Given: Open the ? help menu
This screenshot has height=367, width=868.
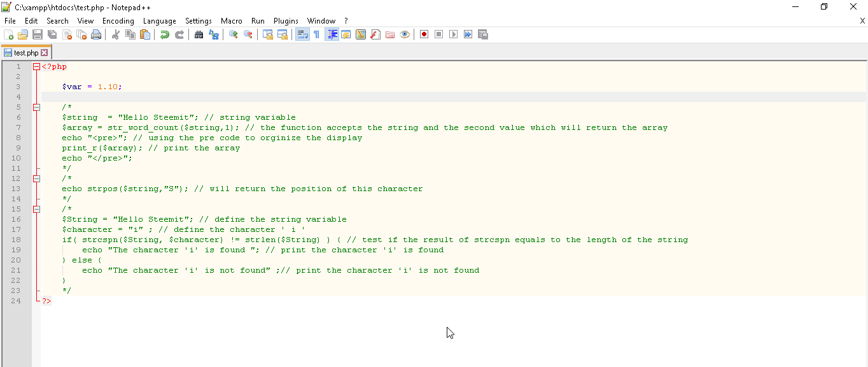Looking at the screenshot, I should tap(346, 21).
